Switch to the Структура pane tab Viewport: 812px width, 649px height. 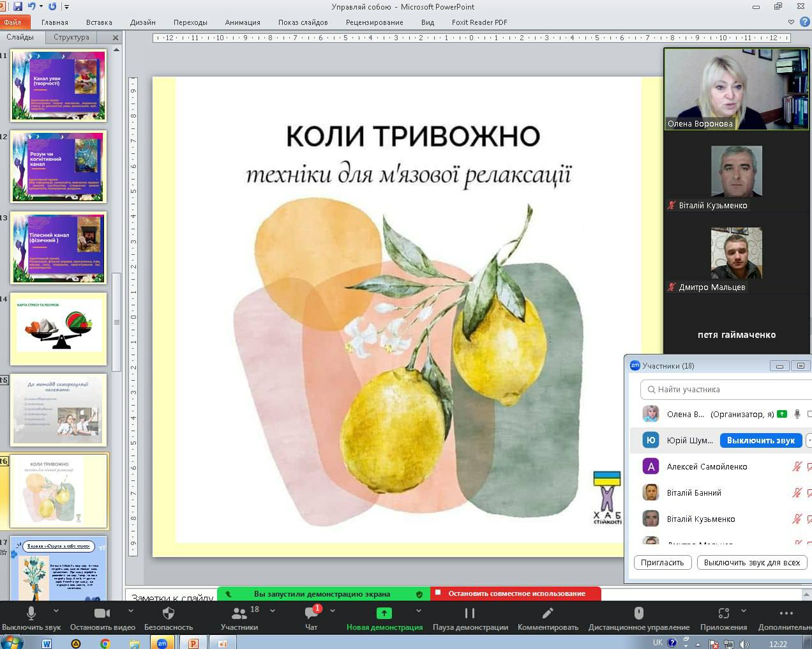tap(71, 37)
